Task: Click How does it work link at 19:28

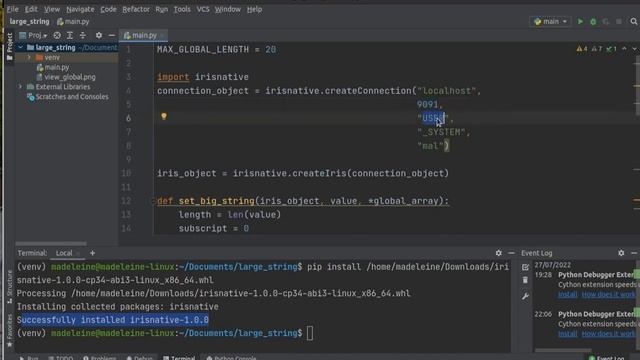Action: tap(609, 294)
